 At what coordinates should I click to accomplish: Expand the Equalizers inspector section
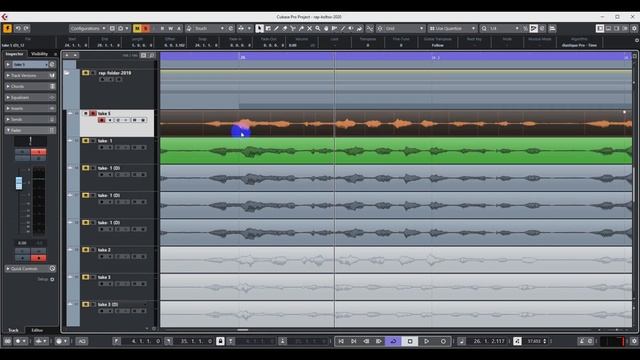click(x=30, y=98)
